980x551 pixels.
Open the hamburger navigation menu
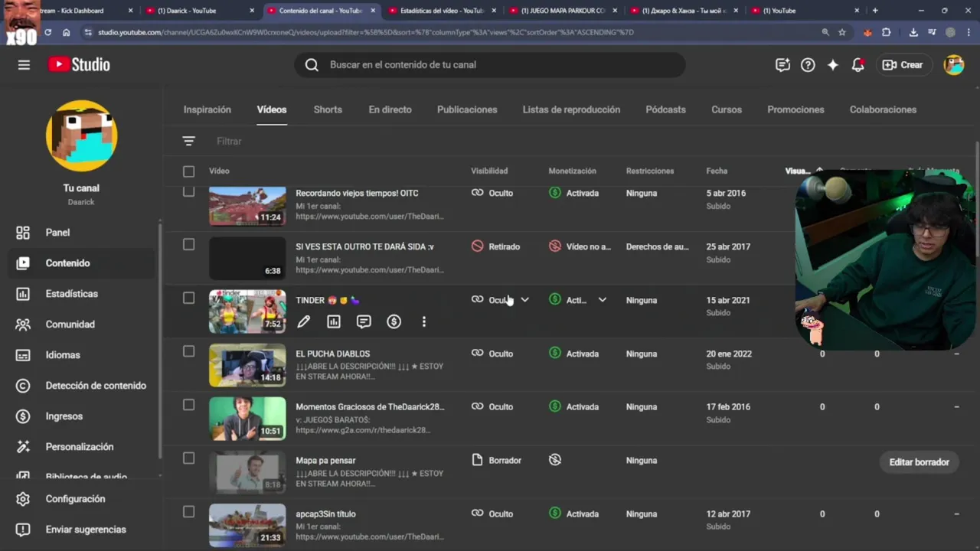coord(24,65)
